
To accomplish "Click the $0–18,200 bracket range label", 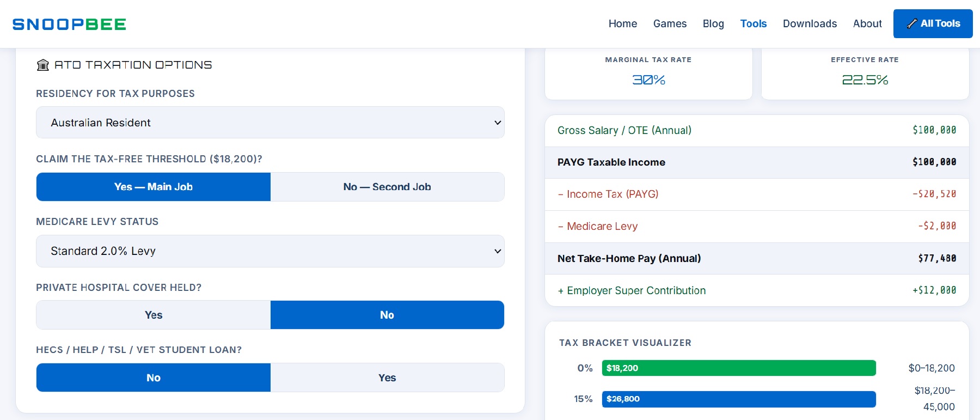I will (x=932, y=368).
